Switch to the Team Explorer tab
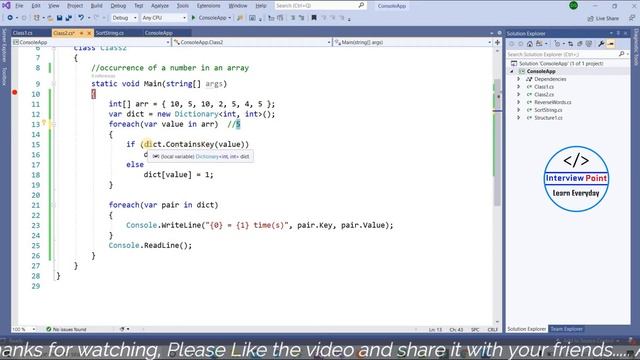 click(x=567, y=329)
